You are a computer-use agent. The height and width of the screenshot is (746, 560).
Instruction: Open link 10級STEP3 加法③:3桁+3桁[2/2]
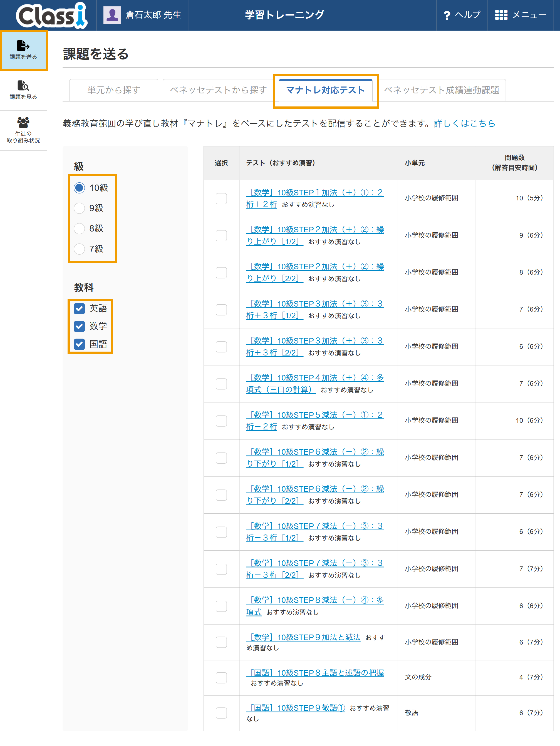315,347
